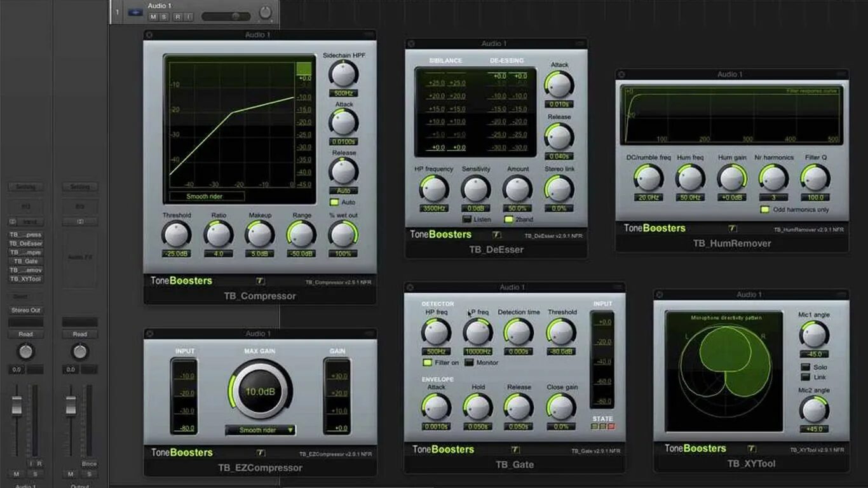
Task: Enable the Monitor checkbox in TB_Gate
Action: 469,363
